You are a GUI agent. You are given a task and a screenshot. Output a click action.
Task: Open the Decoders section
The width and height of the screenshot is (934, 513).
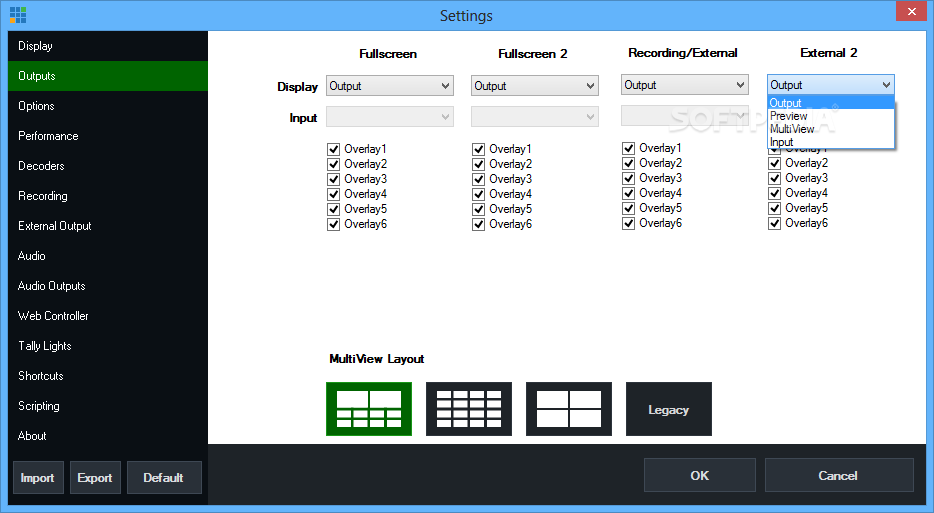(x=108, y=166)
